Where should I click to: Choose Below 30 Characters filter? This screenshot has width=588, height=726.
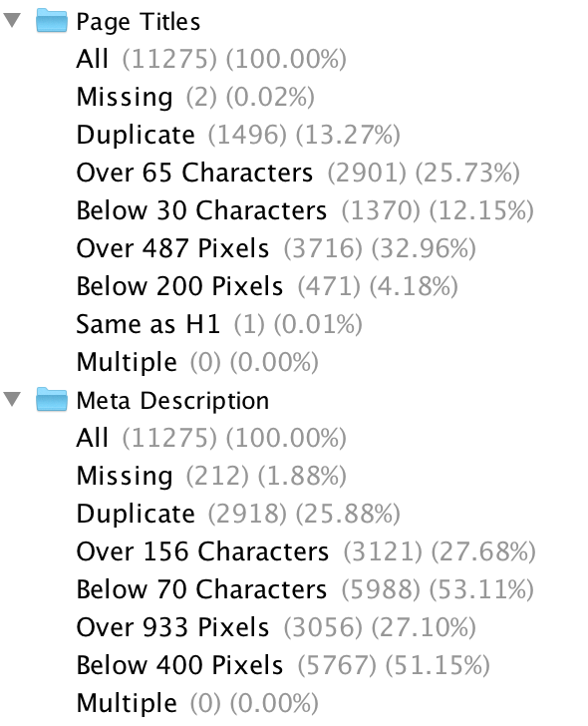tap(305, 210)
